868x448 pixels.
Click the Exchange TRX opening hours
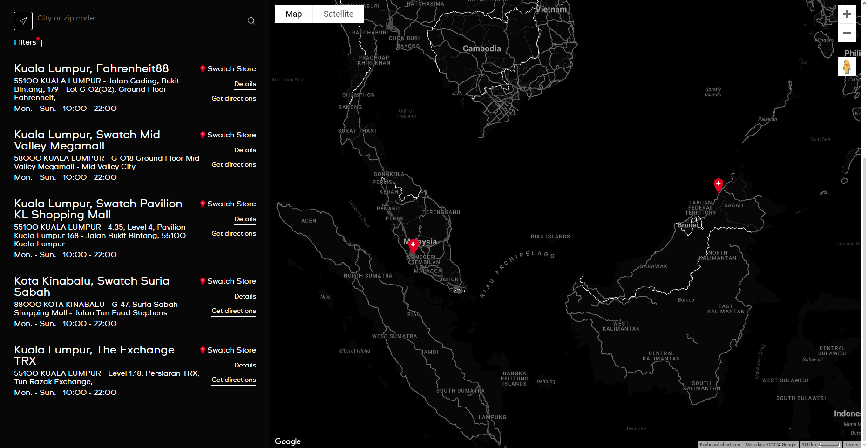point(65,393)
